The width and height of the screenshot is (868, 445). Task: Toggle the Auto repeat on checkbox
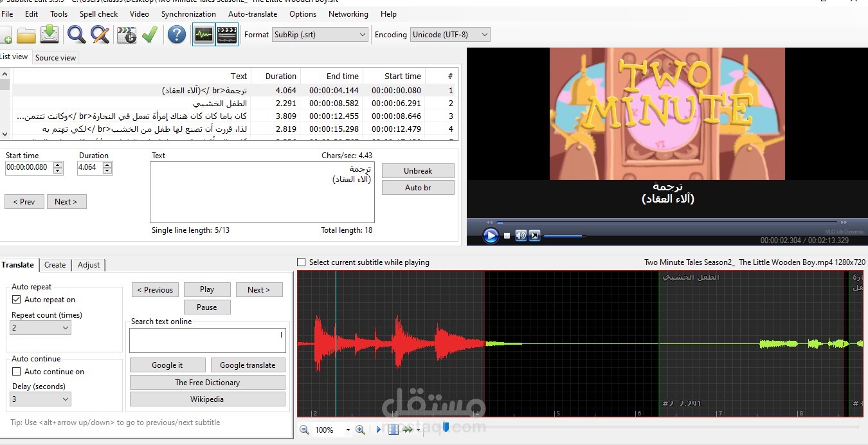(x=17, y=300)
